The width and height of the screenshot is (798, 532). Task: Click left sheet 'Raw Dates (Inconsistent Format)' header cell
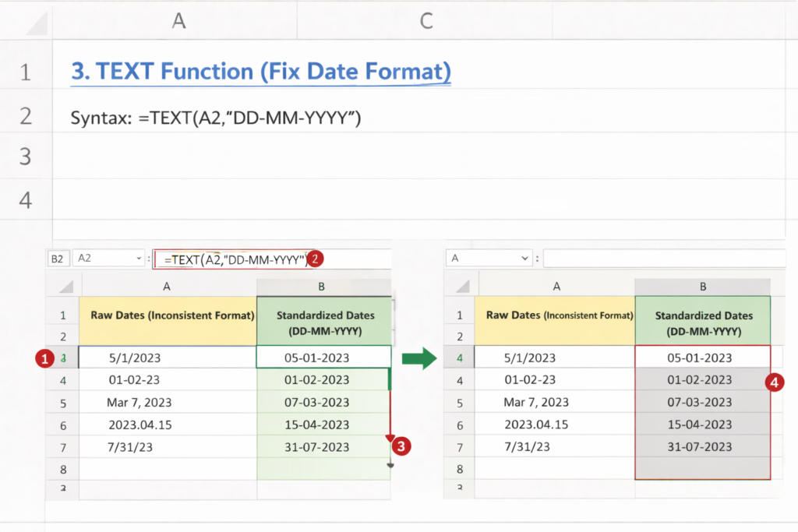(168, 320)
